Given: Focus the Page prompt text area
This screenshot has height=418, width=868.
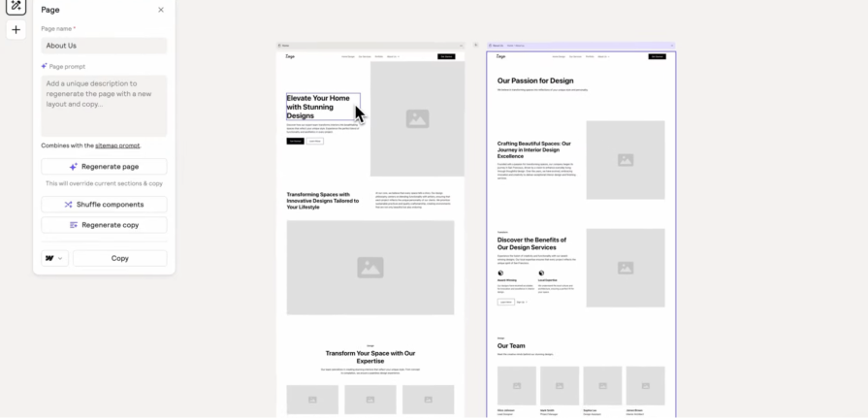Looking at the screenshot, I should [104, 106].
